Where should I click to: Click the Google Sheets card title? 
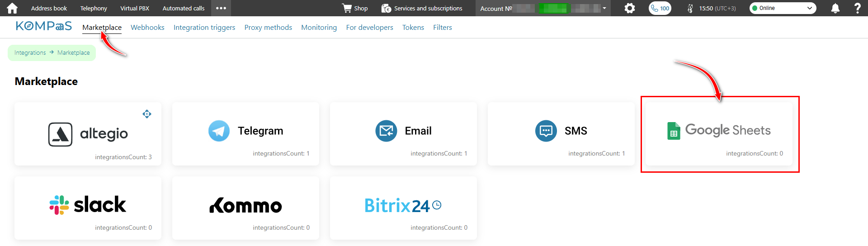tap(728, 130)
